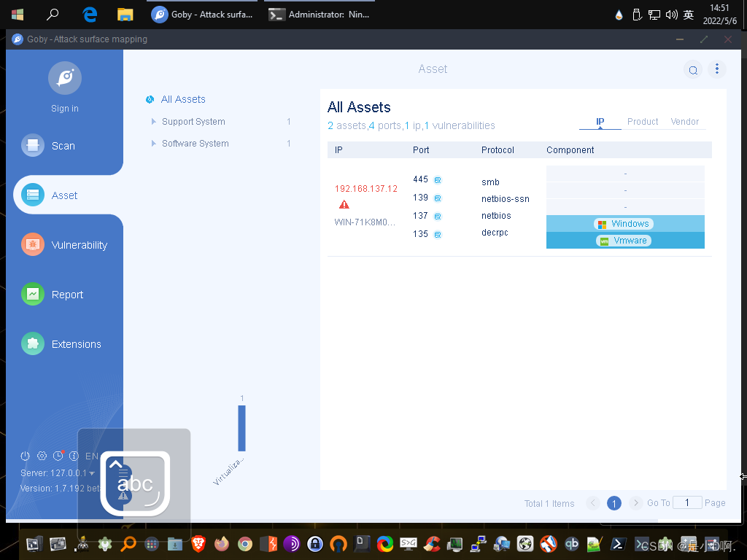This screenshot has width=747, height=560.
Task: Launch Burp Suite from bottom dock
Action: pyautogui.click(x=268, y=543)
